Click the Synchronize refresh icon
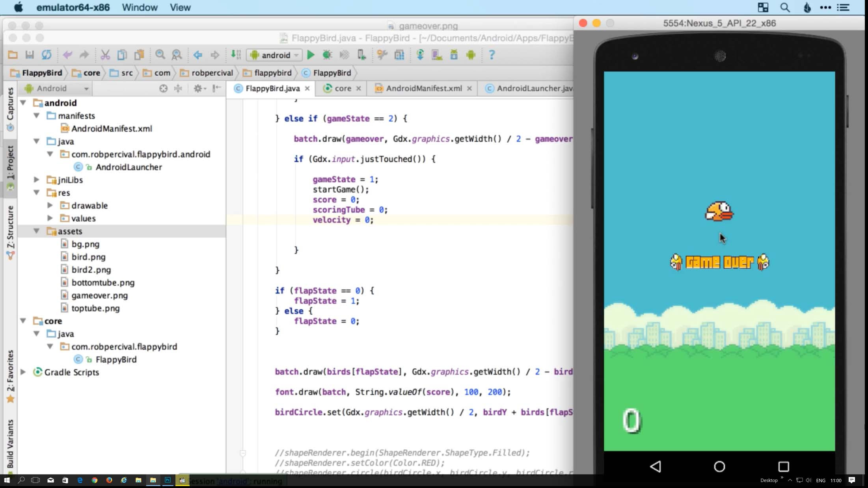 point(47,55)
